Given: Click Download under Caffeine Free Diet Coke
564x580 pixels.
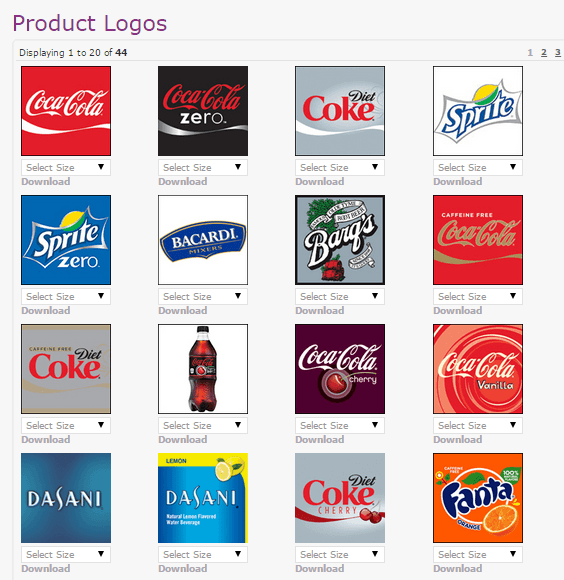Looking at the screenshot, I should [x=45, y=439].
